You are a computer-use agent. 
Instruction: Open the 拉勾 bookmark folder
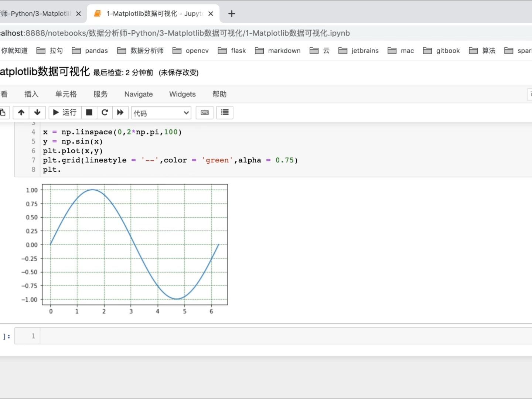[50, 51]
